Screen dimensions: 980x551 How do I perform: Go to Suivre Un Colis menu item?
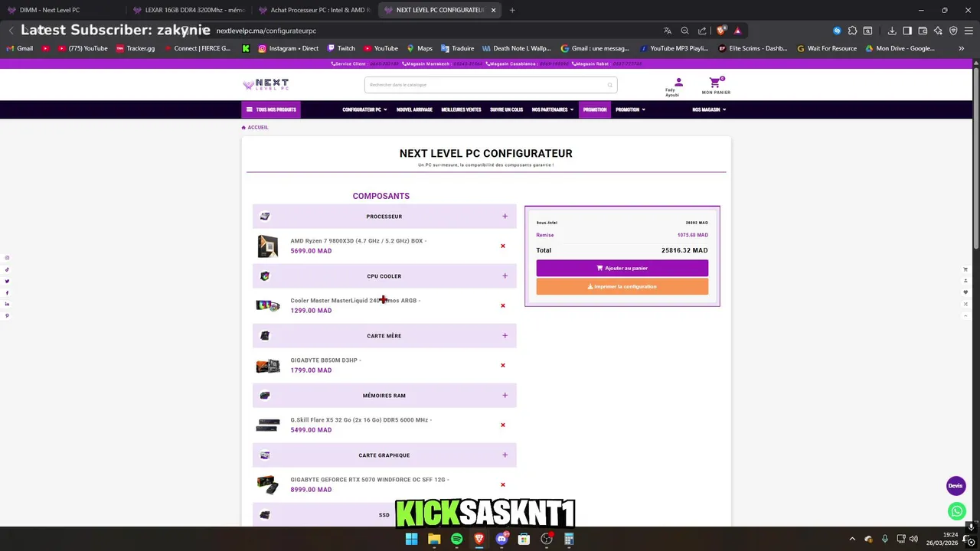coord(506,109)
